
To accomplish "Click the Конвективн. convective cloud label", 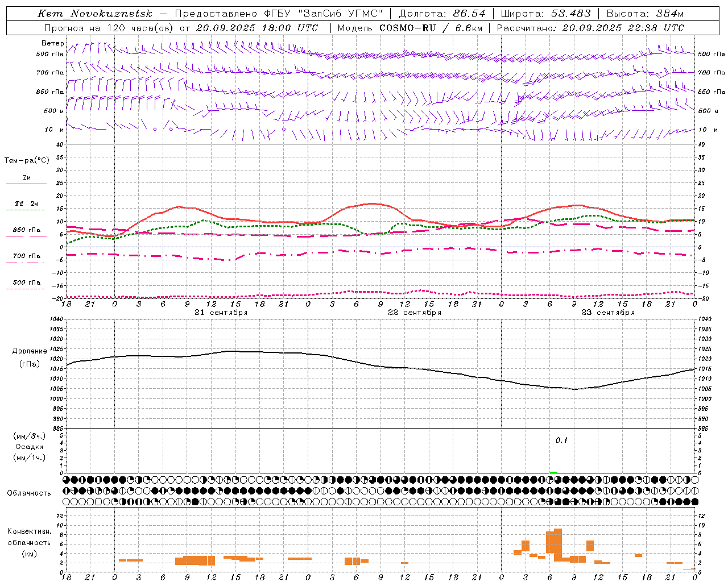I will point(29,531).
